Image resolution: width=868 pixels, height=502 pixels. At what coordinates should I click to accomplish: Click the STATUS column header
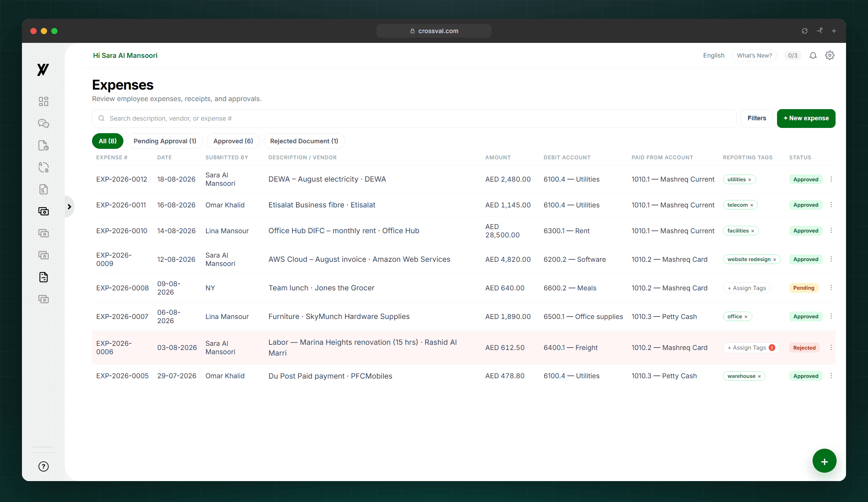point(800,158)
